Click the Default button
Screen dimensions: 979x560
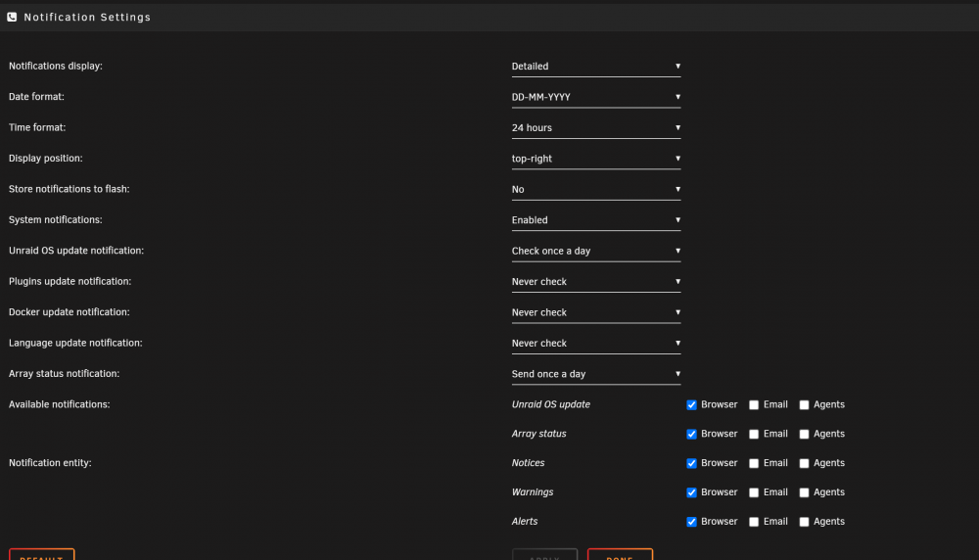pos(42,554)
